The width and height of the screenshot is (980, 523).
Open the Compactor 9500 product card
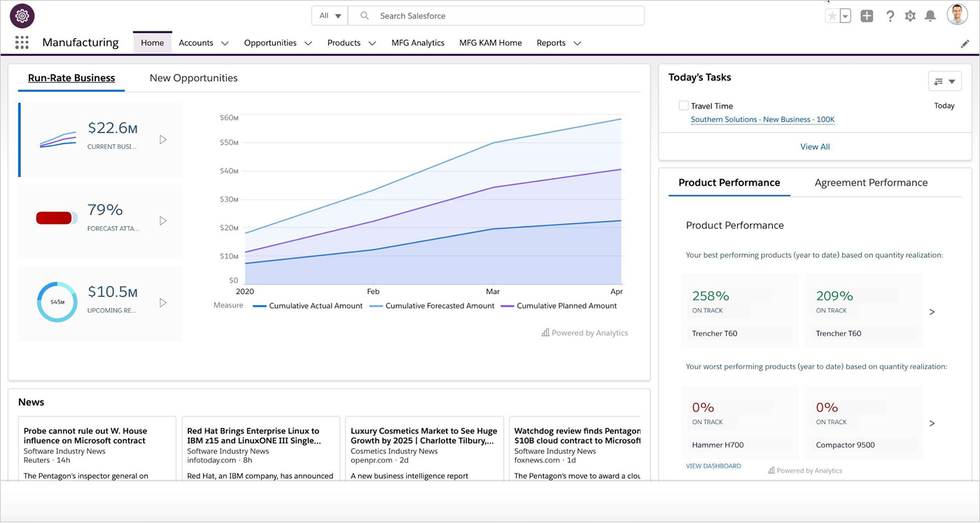pos(864,421)
